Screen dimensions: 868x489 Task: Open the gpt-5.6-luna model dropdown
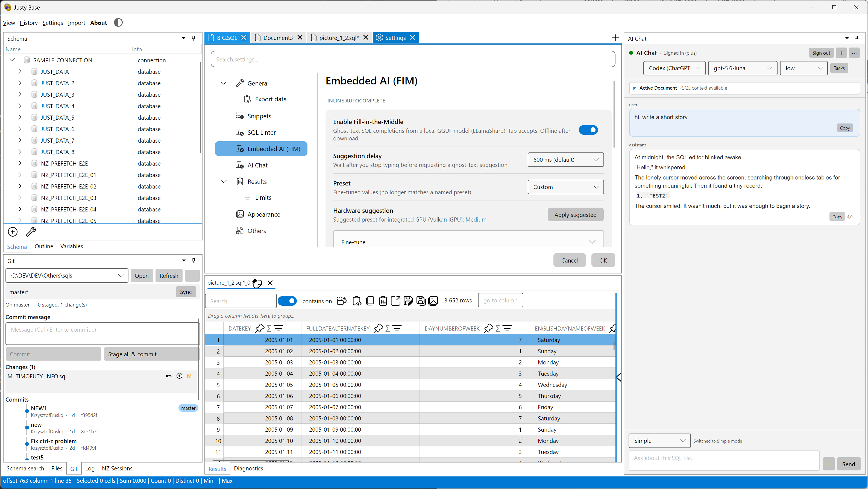click(743, 68)
